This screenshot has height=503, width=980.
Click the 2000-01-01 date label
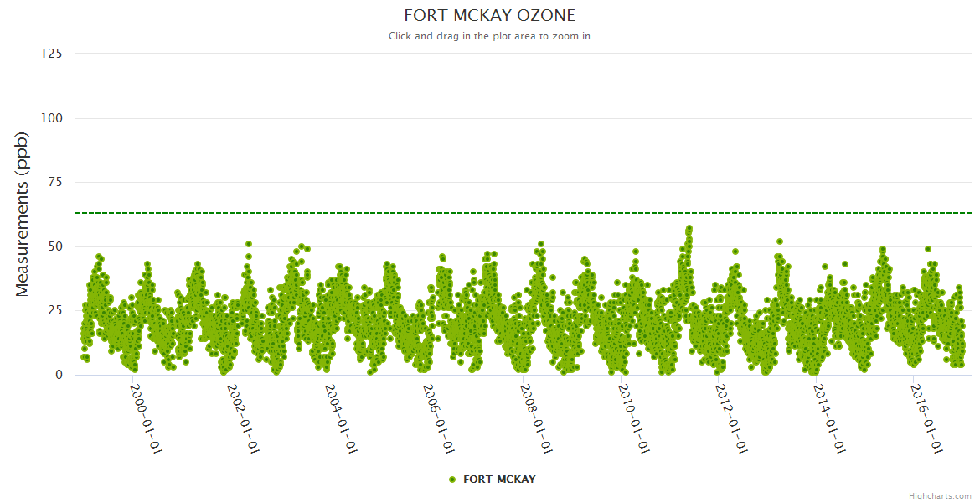(x=146, y=418)
